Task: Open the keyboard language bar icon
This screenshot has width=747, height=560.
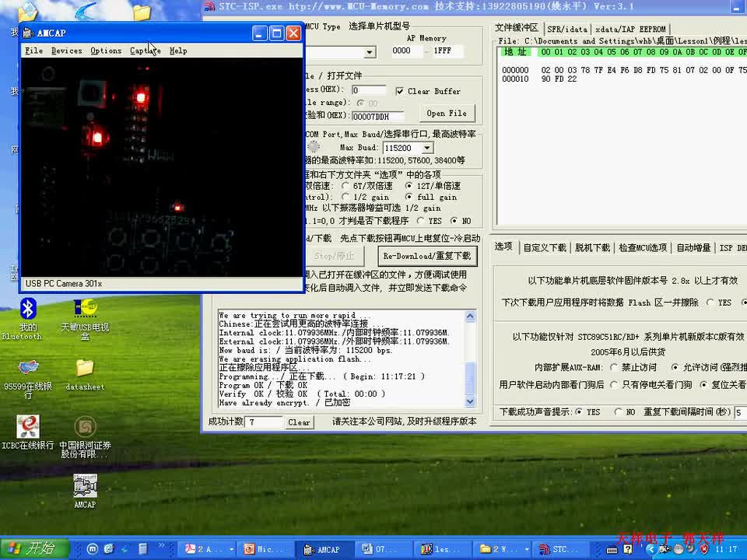Action: (612, 550)
